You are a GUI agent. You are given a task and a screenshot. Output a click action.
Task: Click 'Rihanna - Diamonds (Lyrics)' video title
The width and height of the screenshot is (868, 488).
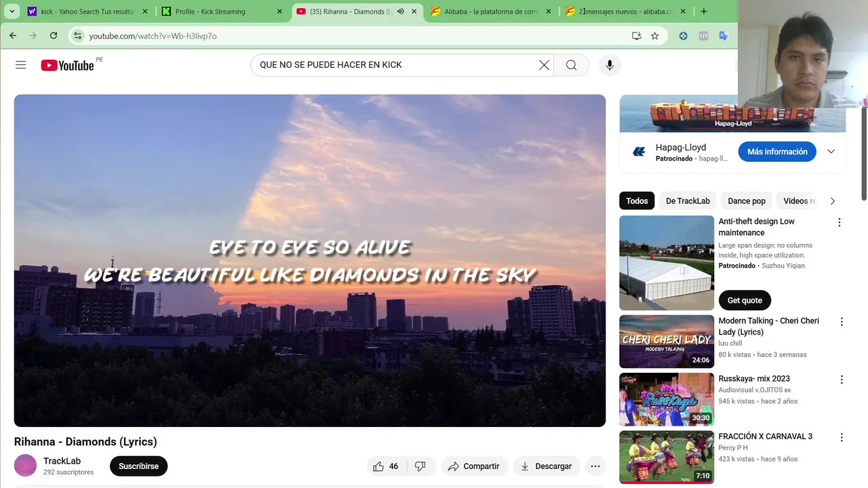(x=85, y=442)
